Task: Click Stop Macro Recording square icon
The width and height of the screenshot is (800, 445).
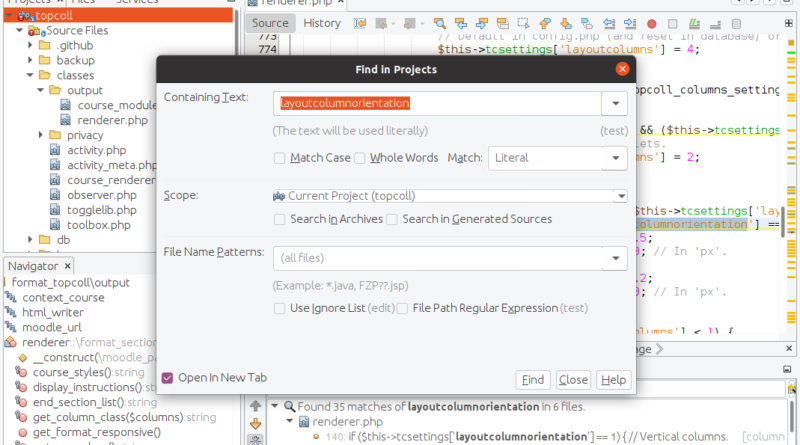Action: 672,24
